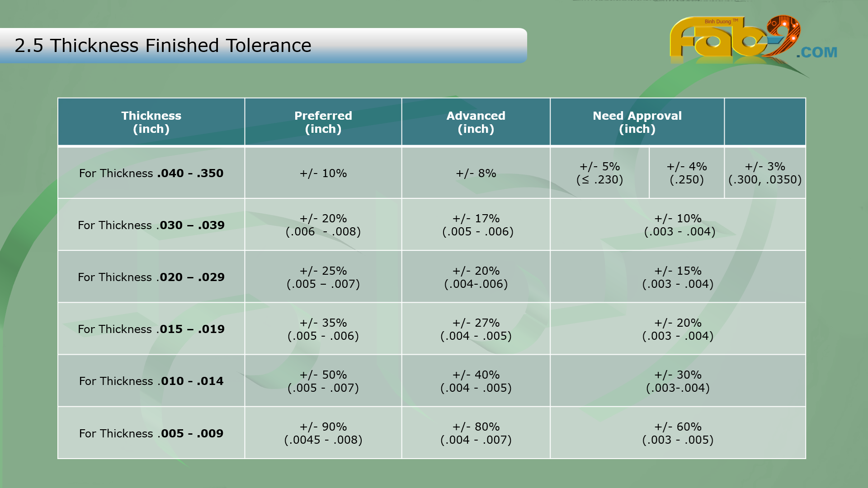The height and width of the screenshot is (488, 868).
Task: Click the +/- 5% (≤ .230) cell
Action: pos(599,173)
